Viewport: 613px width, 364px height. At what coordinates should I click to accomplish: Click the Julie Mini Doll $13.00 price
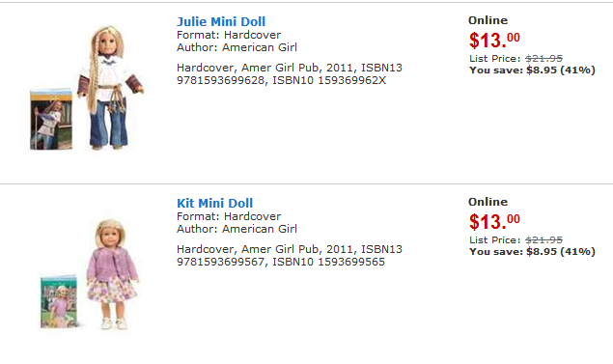tap(494, 40)
